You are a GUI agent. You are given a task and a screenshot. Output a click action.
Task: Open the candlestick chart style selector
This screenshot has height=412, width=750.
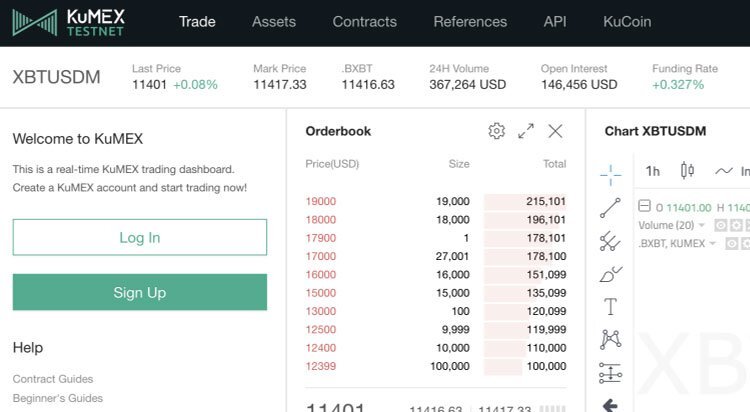pyautogui.click(x=687, y=171)
